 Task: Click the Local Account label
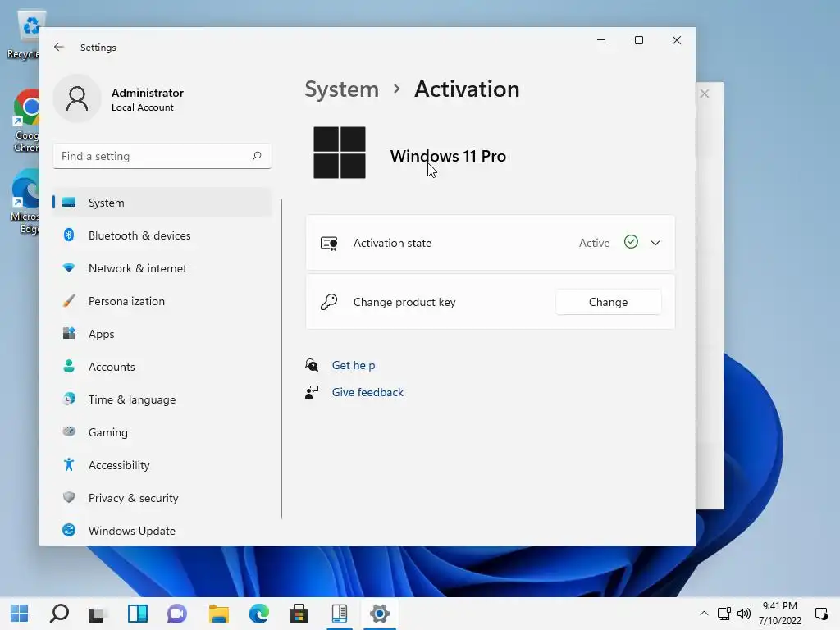[x=143, y=107]
